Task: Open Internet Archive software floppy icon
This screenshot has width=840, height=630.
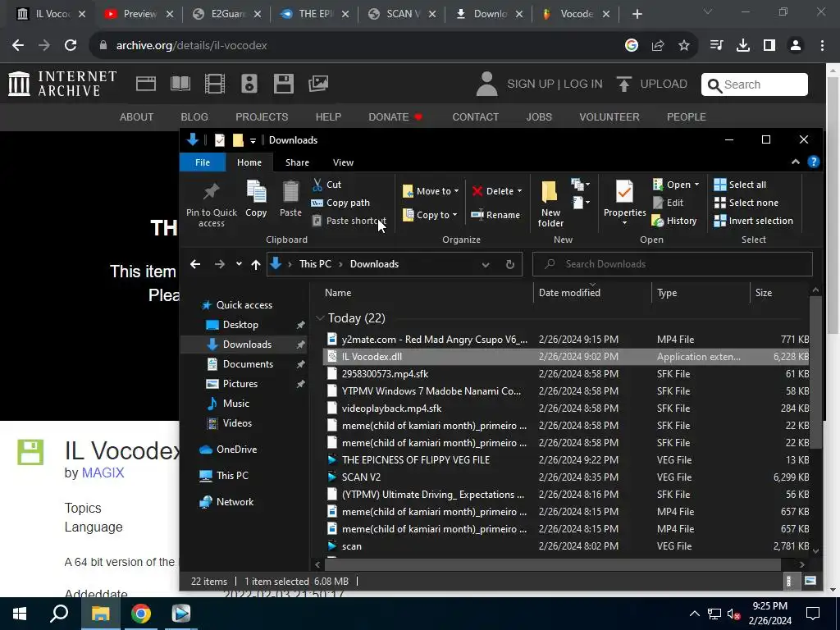Action: (283, 84)
